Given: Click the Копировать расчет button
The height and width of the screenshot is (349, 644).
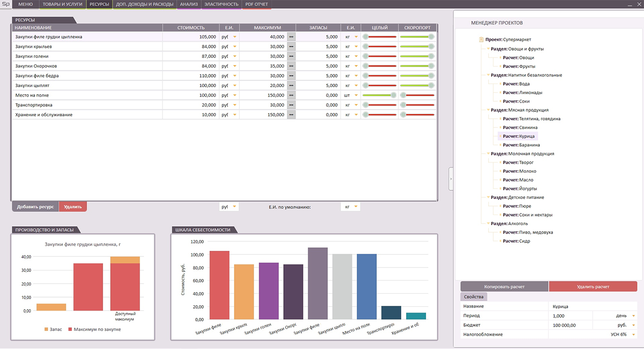Looking at the screenshot, I should (504, 287).
